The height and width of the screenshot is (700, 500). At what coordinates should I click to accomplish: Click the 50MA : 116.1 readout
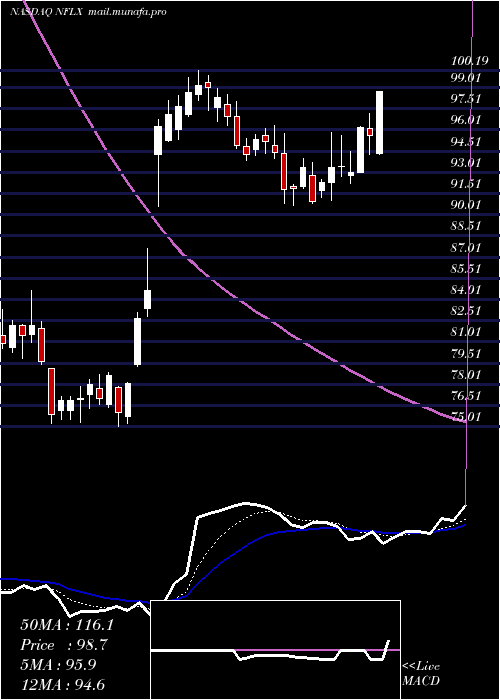(x=67, y=625)
